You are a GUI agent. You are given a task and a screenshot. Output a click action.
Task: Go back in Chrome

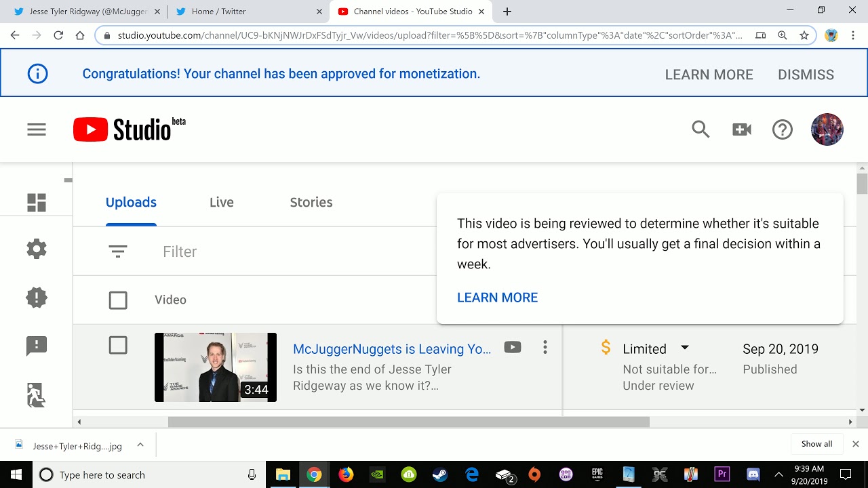point(15,35)
